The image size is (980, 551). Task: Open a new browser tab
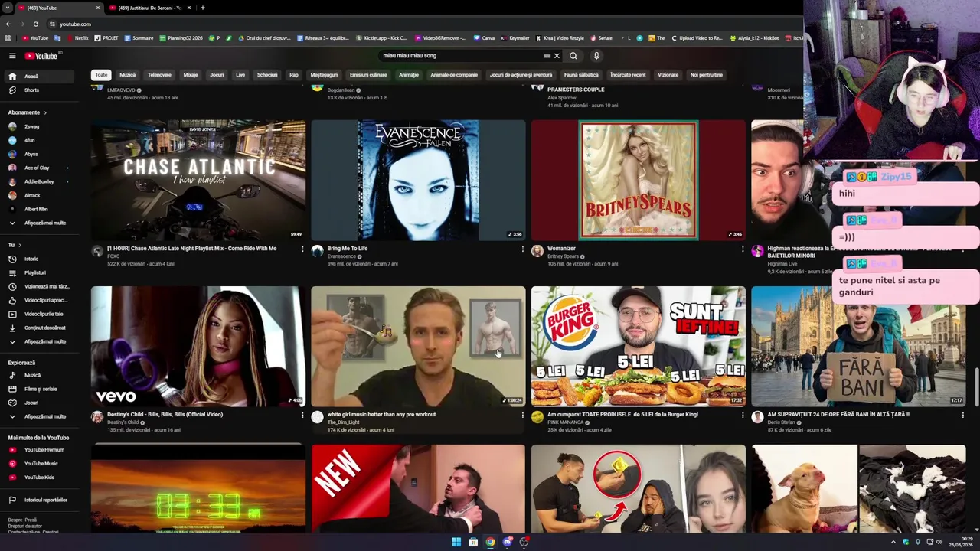202,8
